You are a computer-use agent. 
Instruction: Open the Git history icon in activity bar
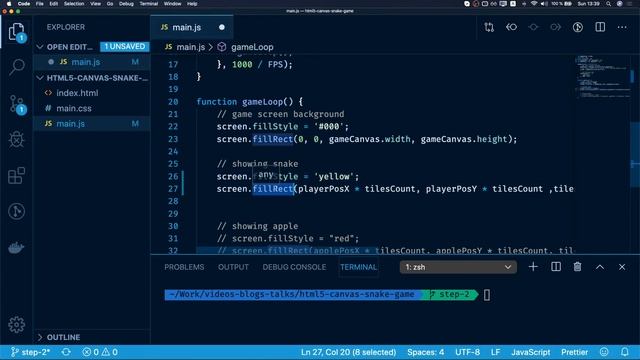click(x=17, y=211)
